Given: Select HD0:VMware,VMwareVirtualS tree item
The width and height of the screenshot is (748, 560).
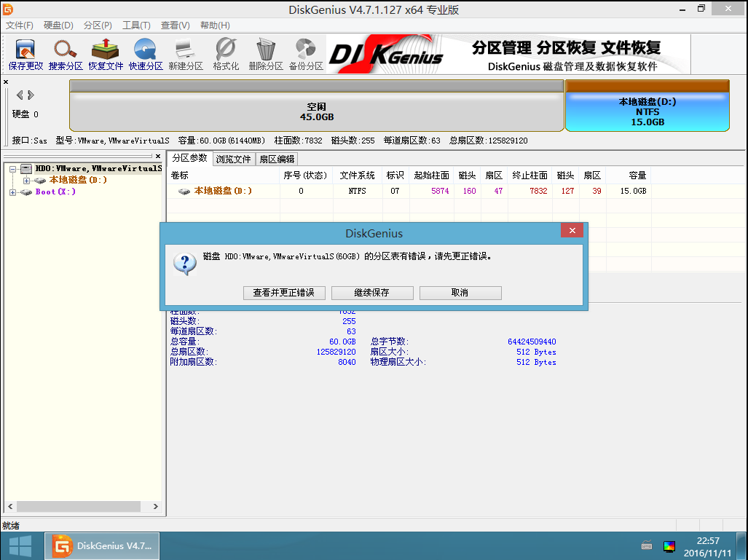Looking at the screenshot, I should click(98, 168).
